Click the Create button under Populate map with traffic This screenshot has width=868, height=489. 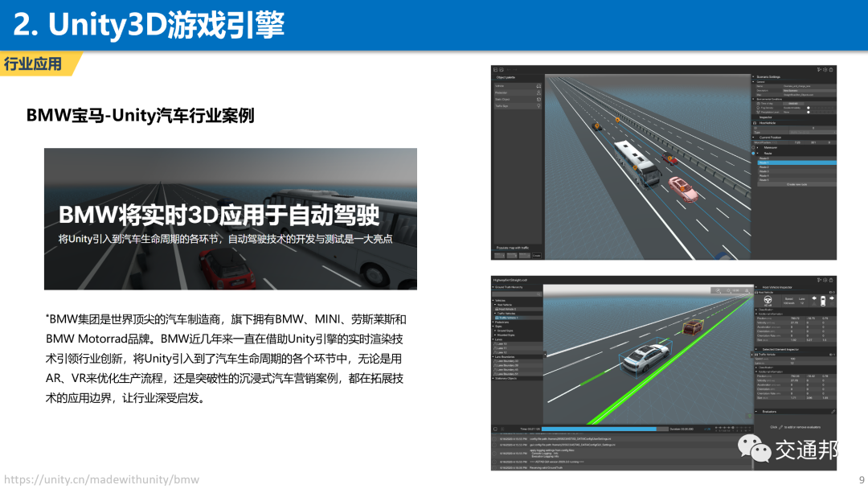536,255
